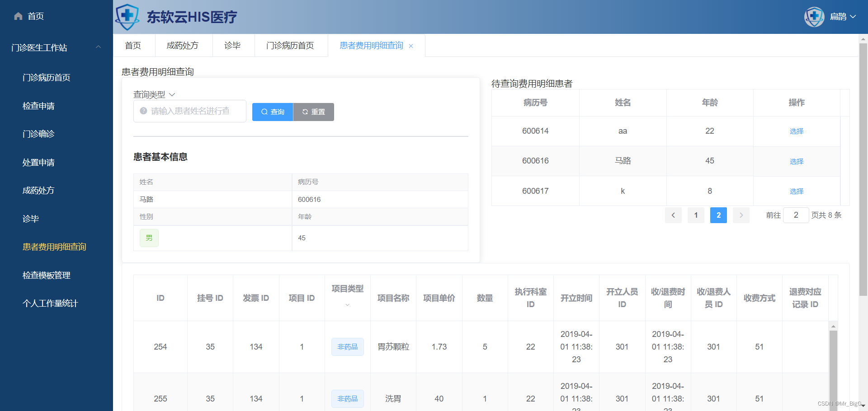Open the 扁鹊 user dropdown menu
Screen dimensions: 868x411
click(843, 17)
